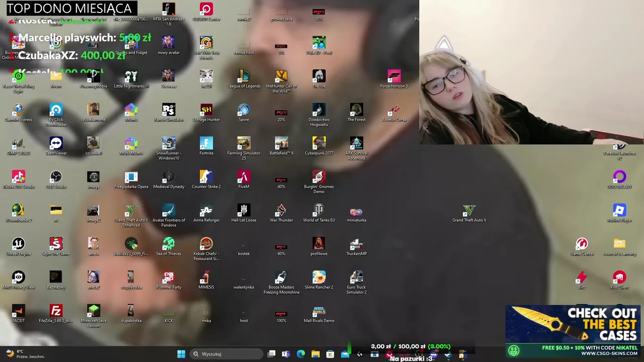Image resolution: width=644 pixels, height=362 pixels.
Task: Open Cyberpunk 2077 desktop icon
Action: tap(319, 146)
